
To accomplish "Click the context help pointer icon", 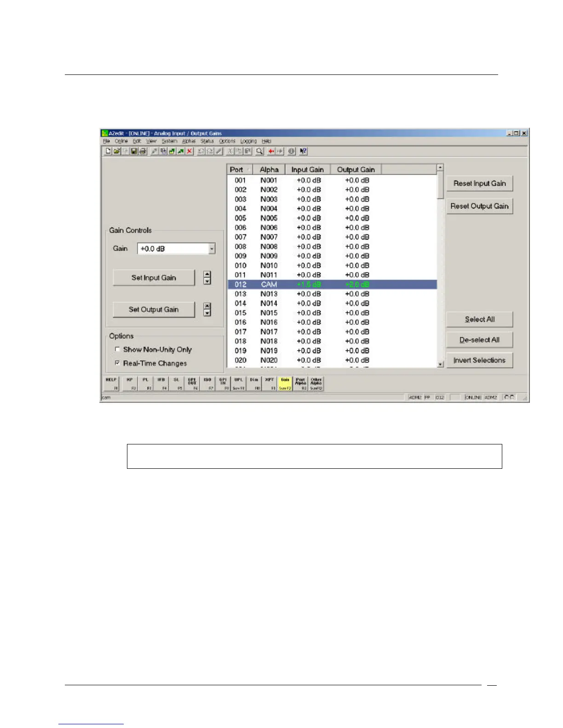I will click(x=303, y=151).
